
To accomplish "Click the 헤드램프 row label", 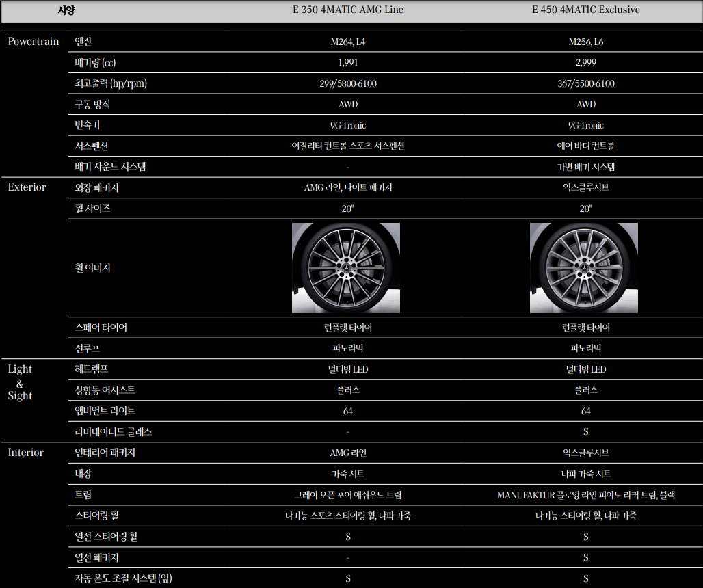I will click(91, 369).
